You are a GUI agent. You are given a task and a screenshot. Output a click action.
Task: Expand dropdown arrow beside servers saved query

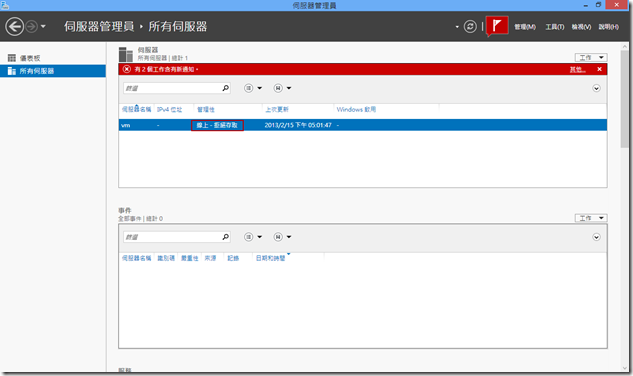pyautogui.click(x=289, y=88)
